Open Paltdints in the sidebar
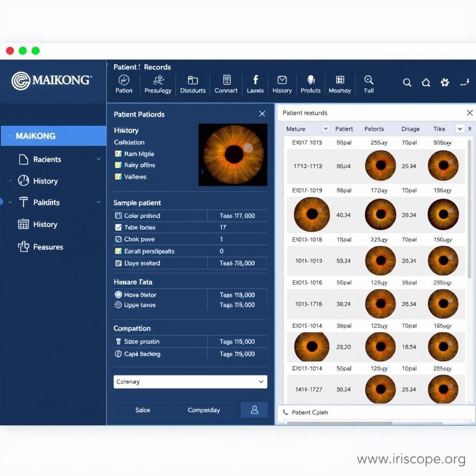 tap(46, 203)
